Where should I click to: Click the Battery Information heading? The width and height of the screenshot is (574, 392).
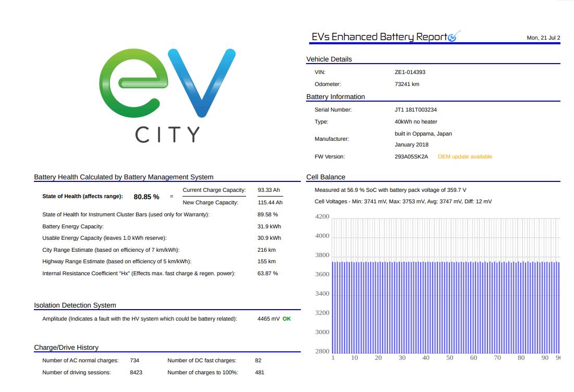pyautogui.click(x=335, y=97)
